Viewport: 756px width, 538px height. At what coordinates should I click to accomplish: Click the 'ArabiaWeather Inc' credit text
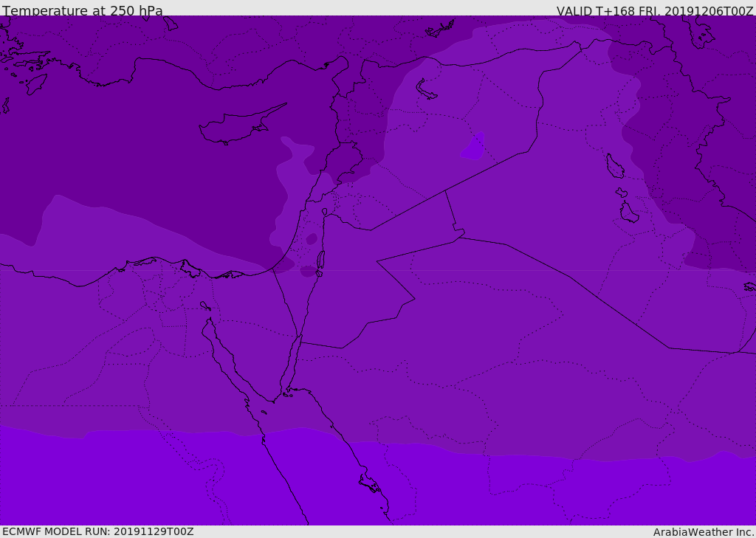point(704,532)
